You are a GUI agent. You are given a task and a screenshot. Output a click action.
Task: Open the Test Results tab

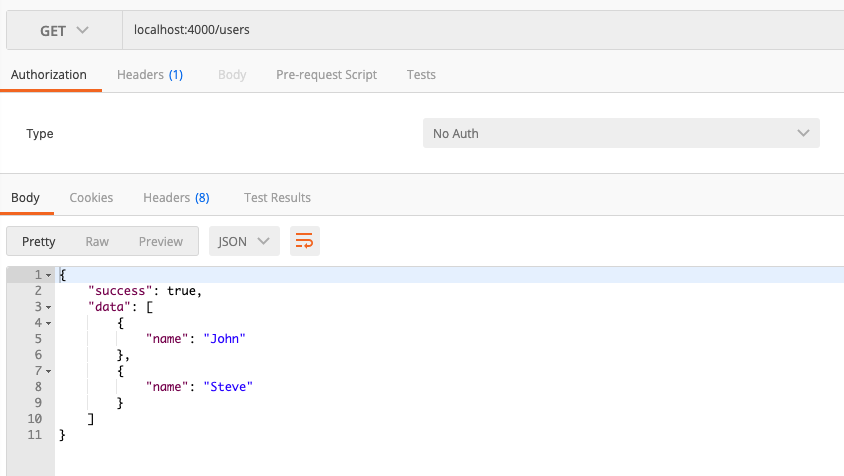pyautogui.click(x=277, y=197)
